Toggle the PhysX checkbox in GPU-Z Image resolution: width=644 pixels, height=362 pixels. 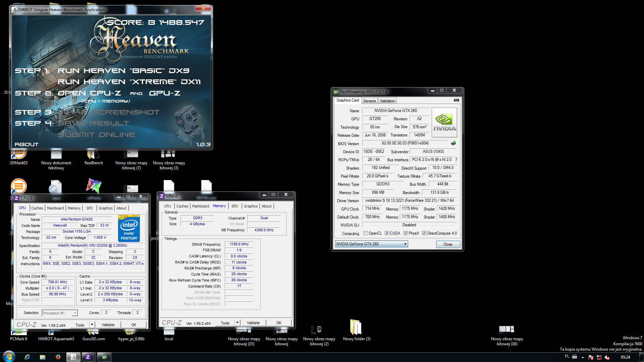pyautogui.click(x=406, y=233)
